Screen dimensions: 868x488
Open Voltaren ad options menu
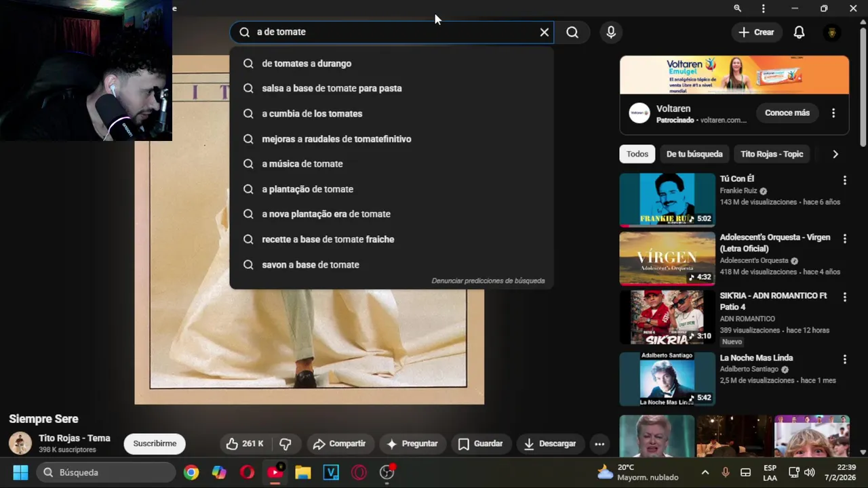[x=833, y=113]
